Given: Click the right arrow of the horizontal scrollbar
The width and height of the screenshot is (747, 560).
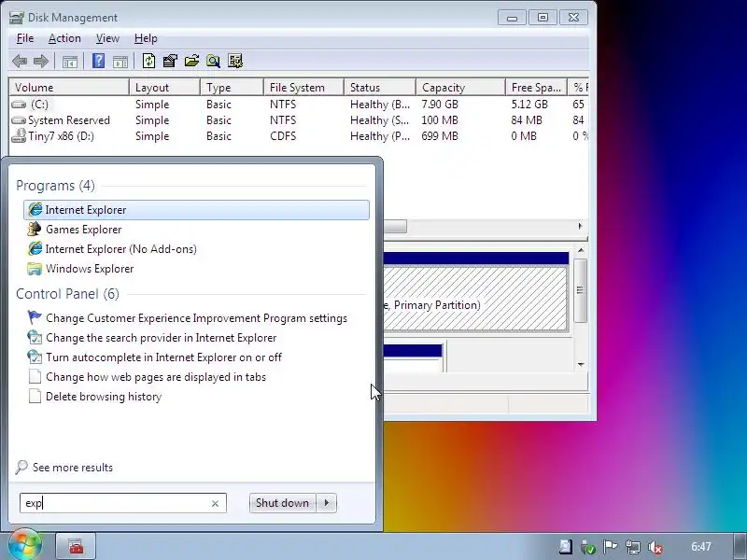Looking at the screenshot, I should pos(580,226).
